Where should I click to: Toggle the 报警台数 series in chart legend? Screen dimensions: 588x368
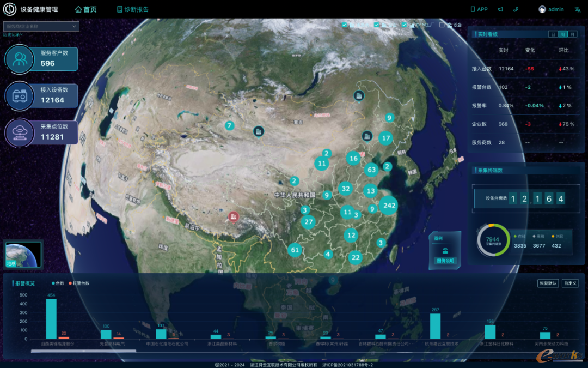(79, 283)
